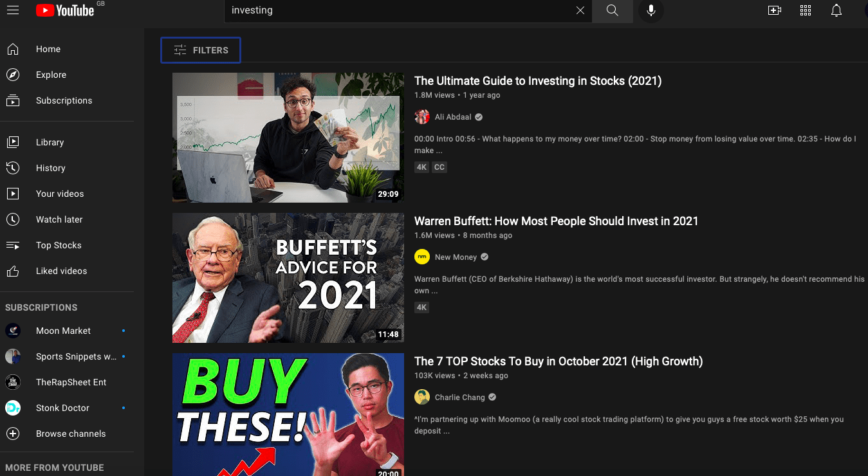
Task: Open title The Ultimate Guide to Investing in Stocks
Action: [538, 81]
